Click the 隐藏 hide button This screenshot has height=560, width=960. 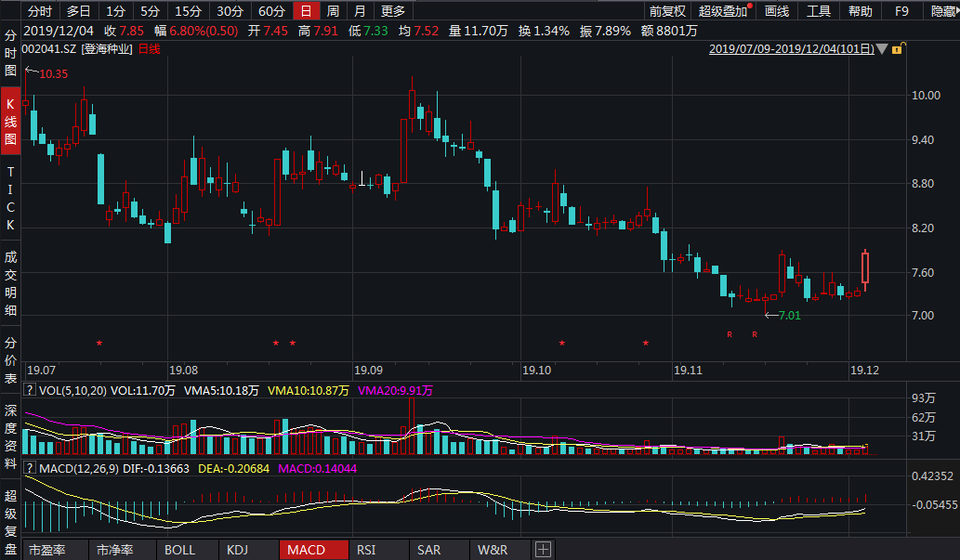943,11
